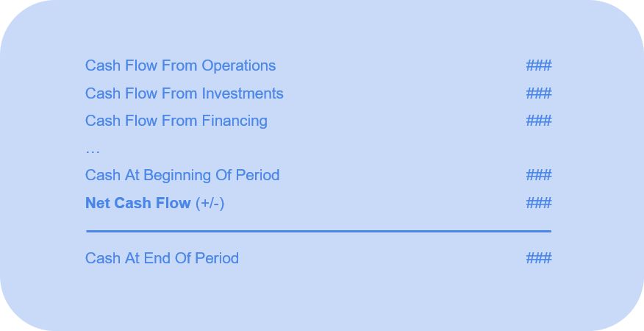644x331 pixels.
Task: Click the horizontal divider line
Action: pos(318,231)
